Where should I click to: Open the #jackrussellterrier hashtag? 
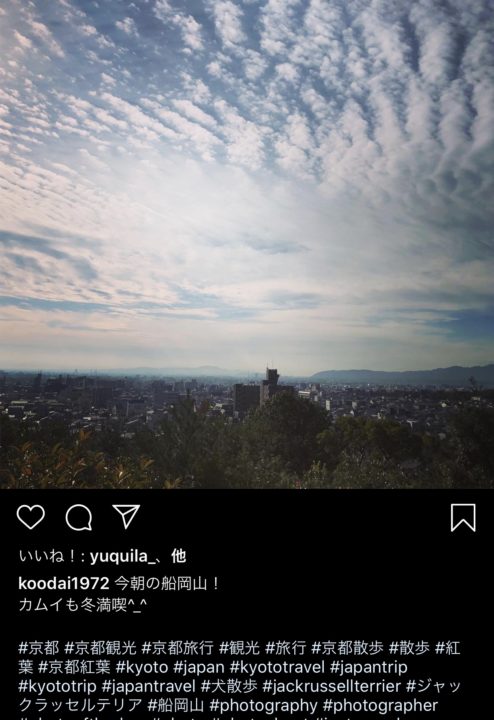click(x=332, y=686)
